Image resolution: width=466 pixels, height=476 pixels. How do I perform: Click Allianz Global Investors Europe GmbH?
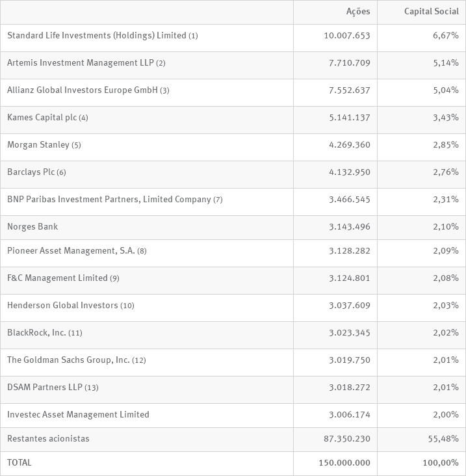tap(83, 90)
